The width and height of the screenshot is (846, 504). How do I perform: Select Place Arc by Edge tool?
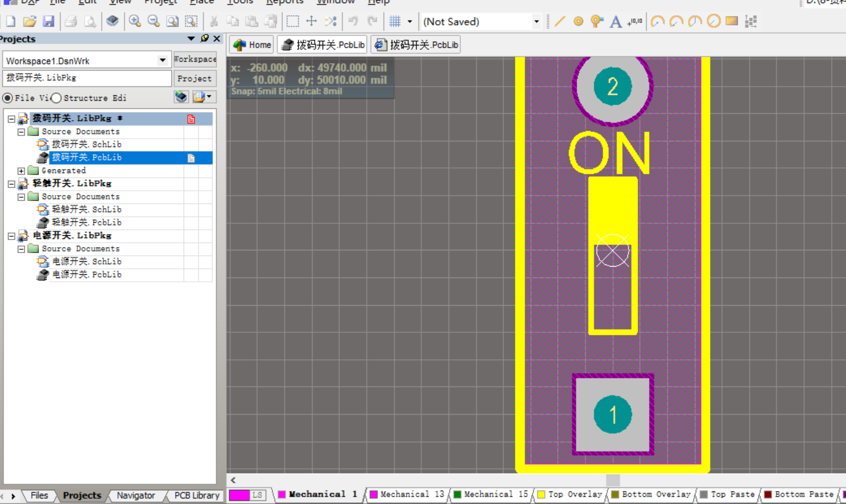(x=676, y=22)
